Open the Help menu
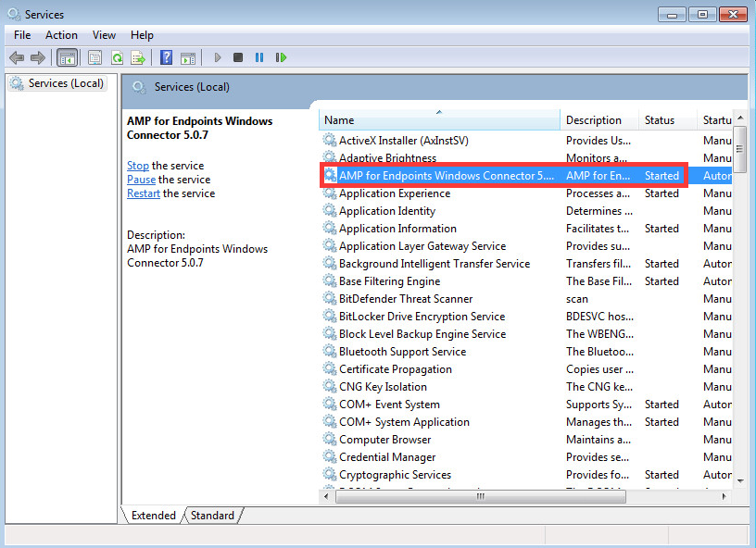 [142, 35]
